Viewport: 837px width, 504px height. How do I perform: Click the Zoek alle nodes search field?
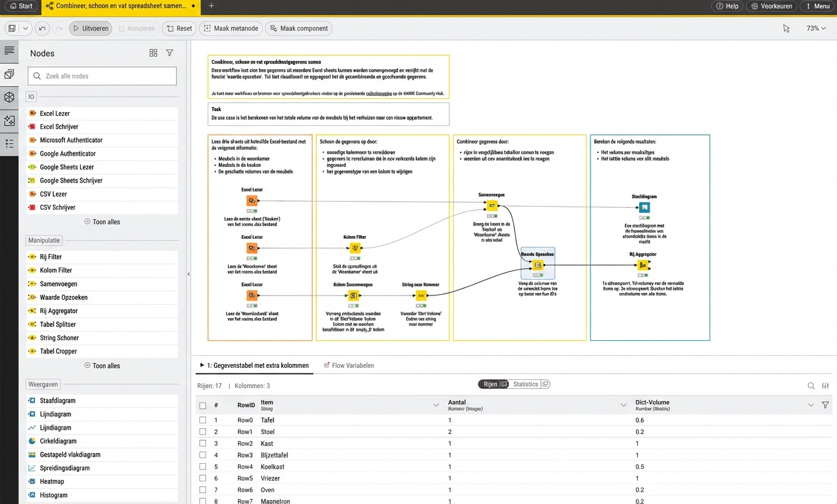[x=101, y=76]
